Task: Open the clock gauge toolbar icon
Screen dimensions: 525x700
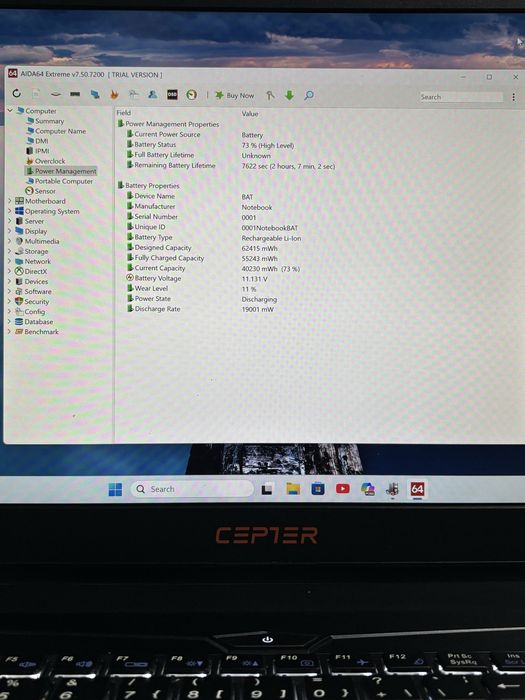Action: [x=192, y=95]
